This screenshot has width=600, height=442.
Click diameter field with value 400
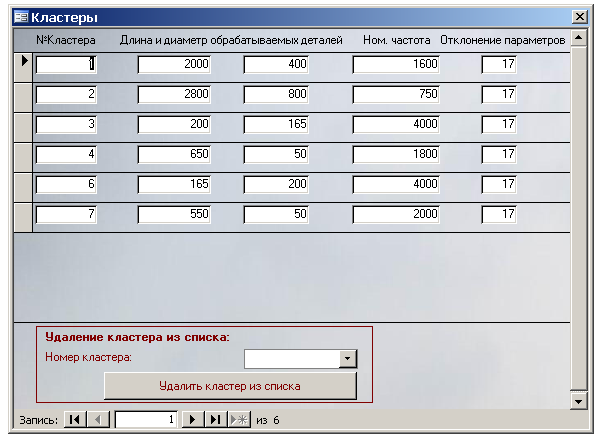276,64
